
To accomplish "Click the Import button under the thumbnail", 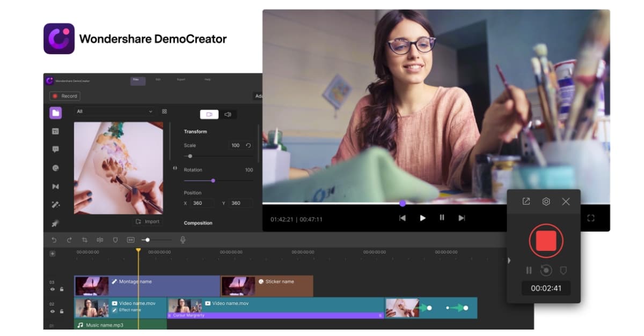I will coord(147,221).
